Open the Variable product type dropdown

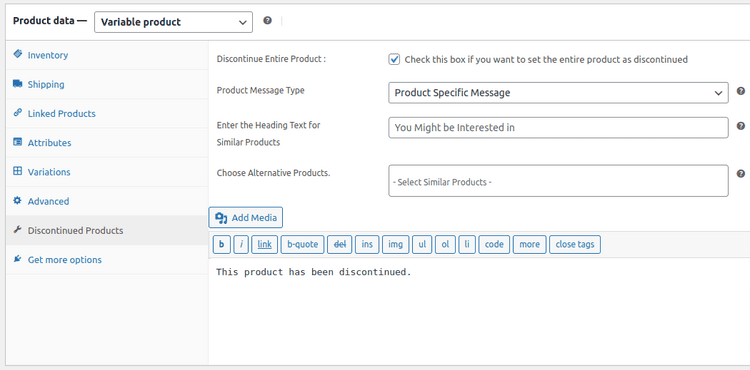(x=173, y=22)
